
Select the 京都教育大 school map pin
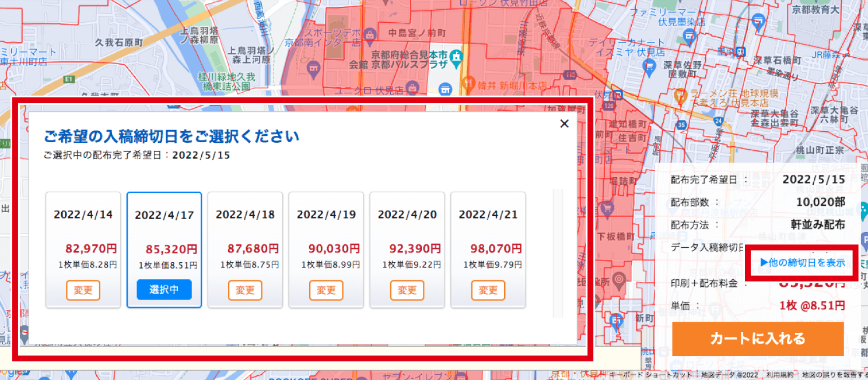(x=758, y=23)
